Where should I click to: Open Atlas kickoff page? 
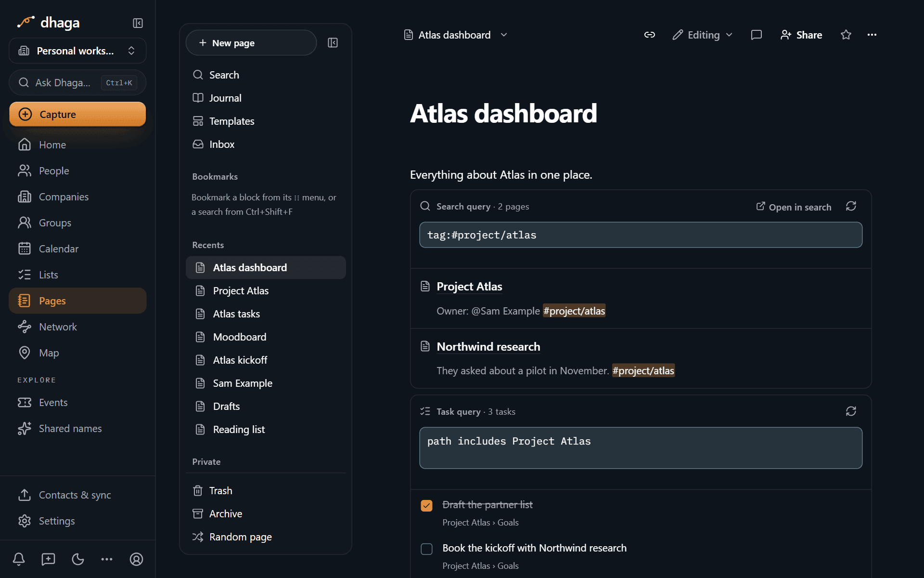(266, 360)
